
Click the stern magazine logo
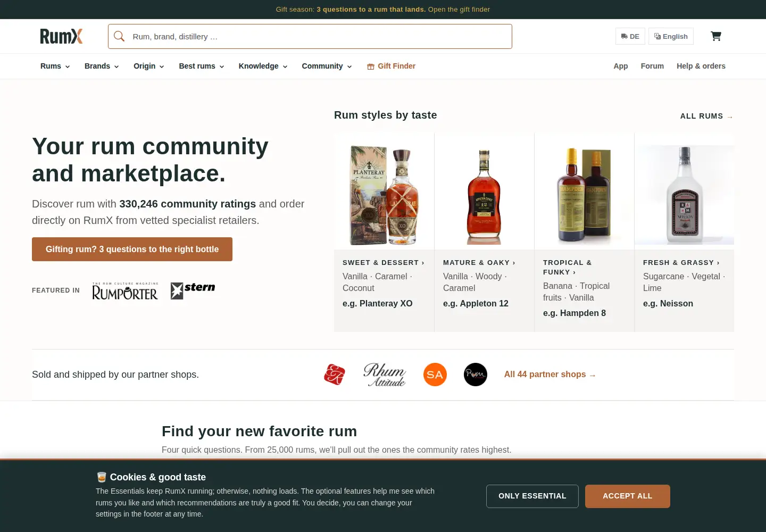click(x=193, y=290)
